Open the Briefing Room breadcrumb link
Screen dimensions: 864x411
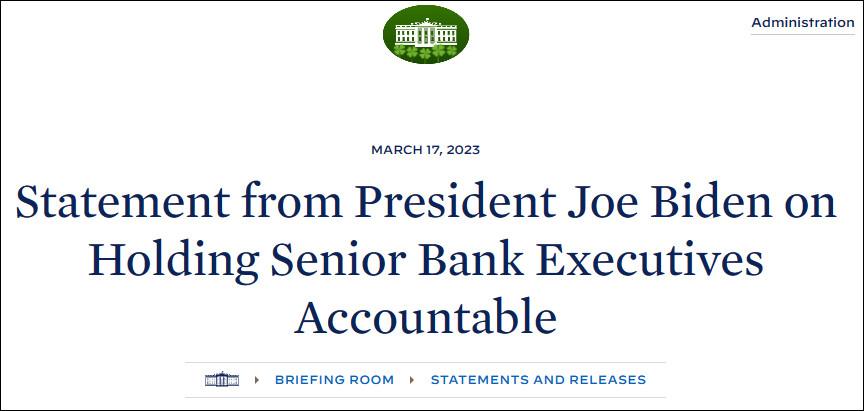pos(334,380)
